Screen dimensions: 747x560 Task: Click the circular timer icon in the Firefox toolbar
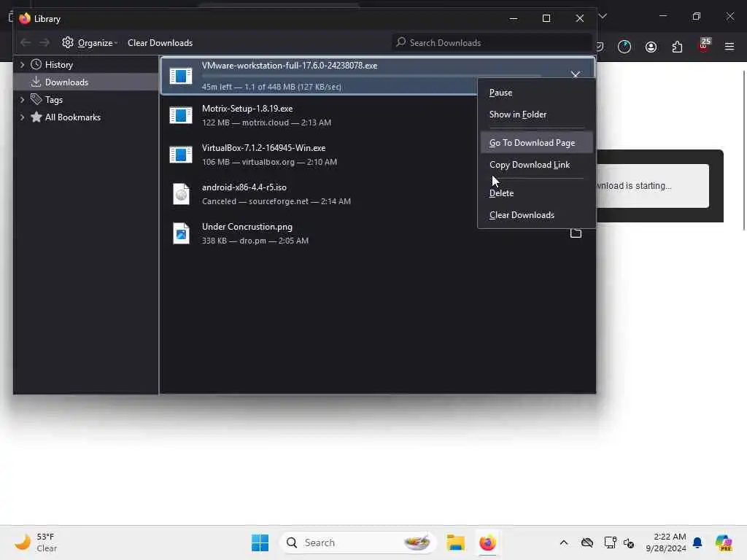click(624, 47)
